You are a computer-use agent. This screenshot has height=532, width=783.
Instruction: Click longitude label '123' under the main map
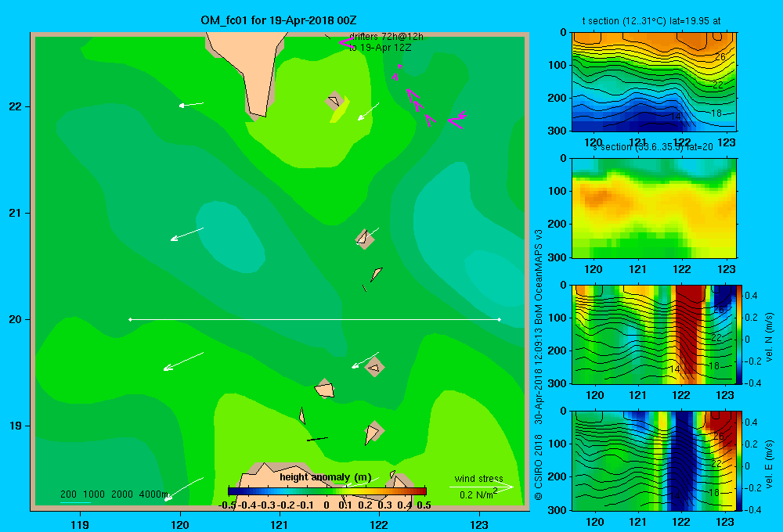coord(479,524)
